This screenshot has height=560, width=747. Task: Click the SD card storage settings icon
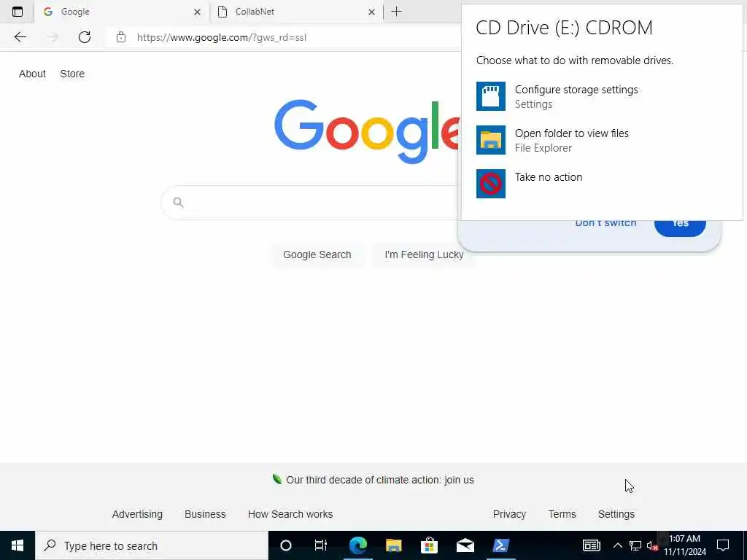491,96
